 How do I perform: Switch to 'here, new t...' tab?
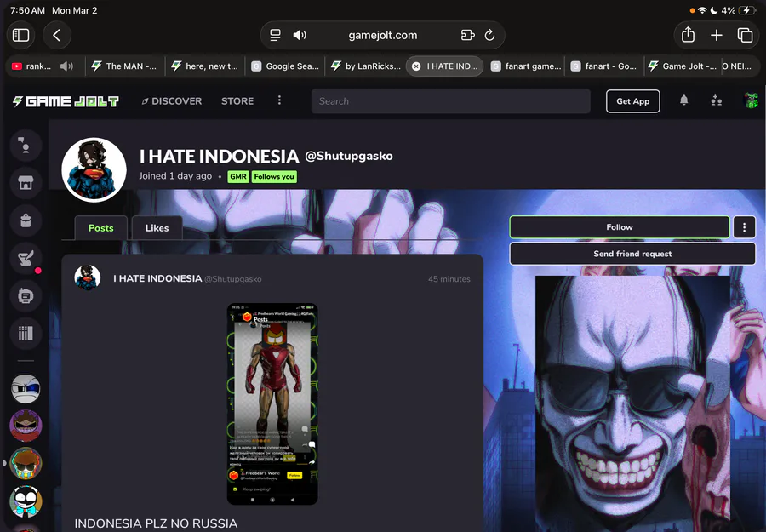pyautogui.click(x=205, y=66)
